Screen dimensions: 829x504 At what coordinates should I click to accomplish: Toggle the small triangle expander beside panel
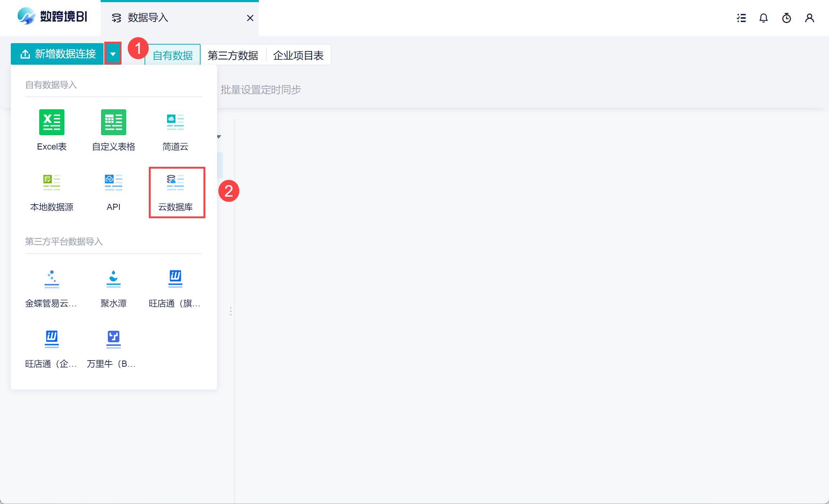tap(219, 137)
